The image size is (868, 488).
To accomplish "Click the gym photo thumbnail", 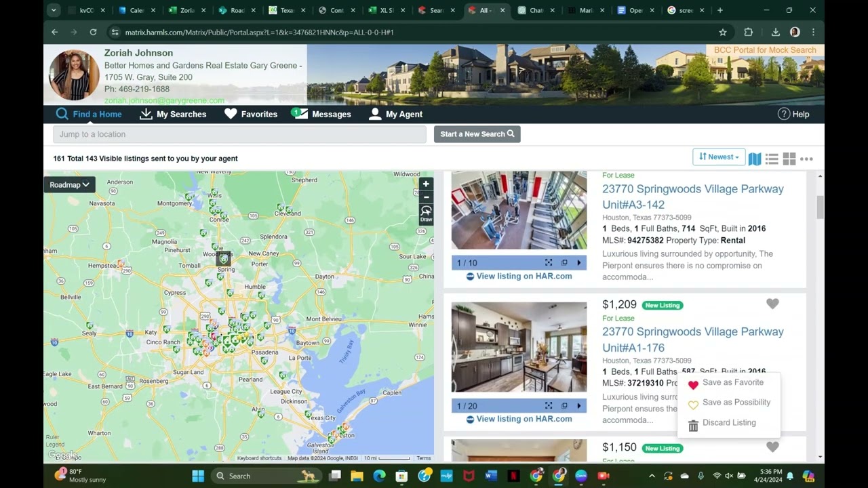I will [x=519, y=210].
